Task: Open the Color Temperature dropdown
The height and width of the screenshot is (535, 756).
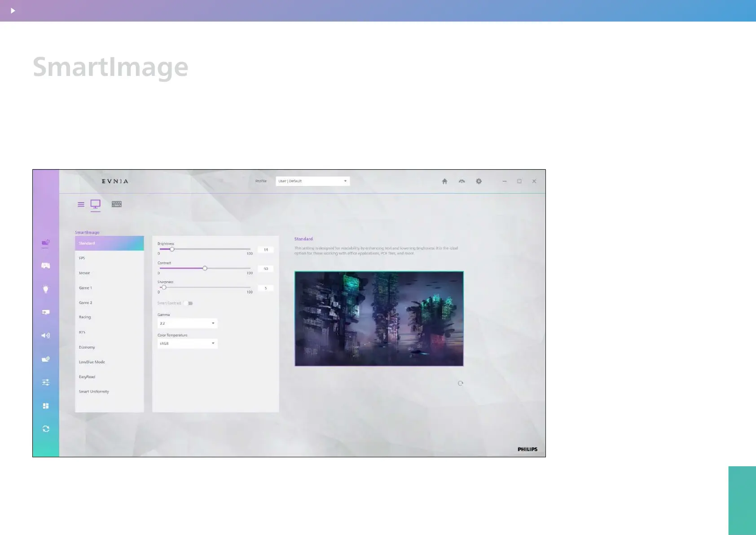Action: click(x=187, y=344)
